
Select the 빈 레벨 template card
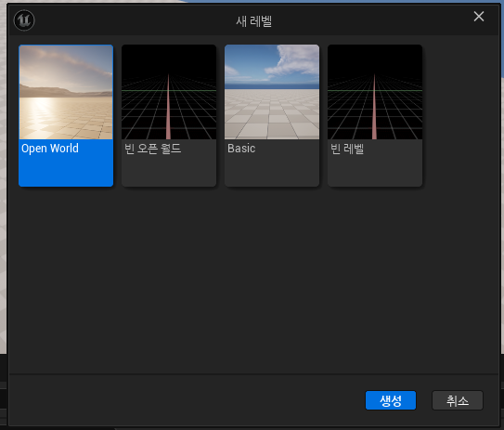pos(375,115)
